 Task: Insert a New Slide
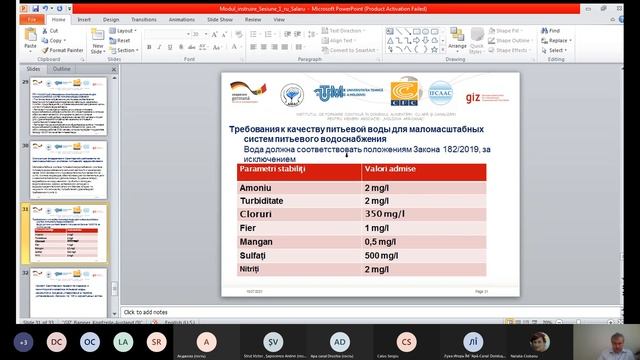98,41
